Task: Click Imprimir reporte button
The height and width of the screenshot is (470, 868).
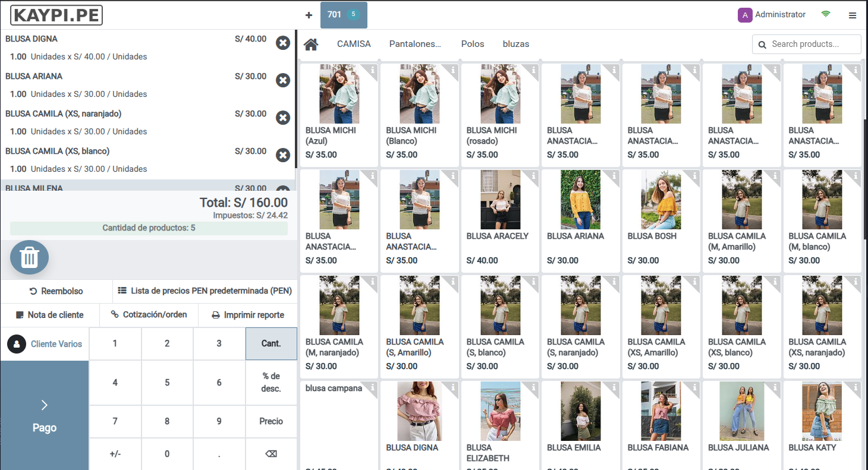Action: (x=248, y=315)
